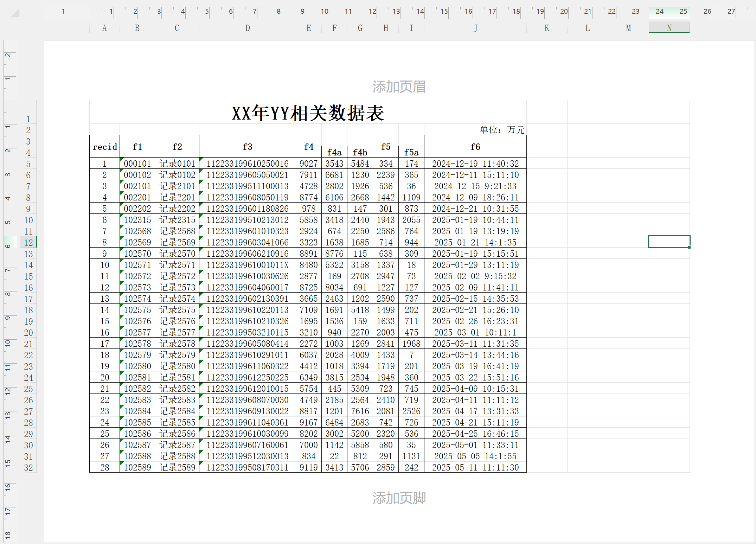Select the f4a sub-header cell
Viewport: 756px width, 544px height.
coord(334,152)
